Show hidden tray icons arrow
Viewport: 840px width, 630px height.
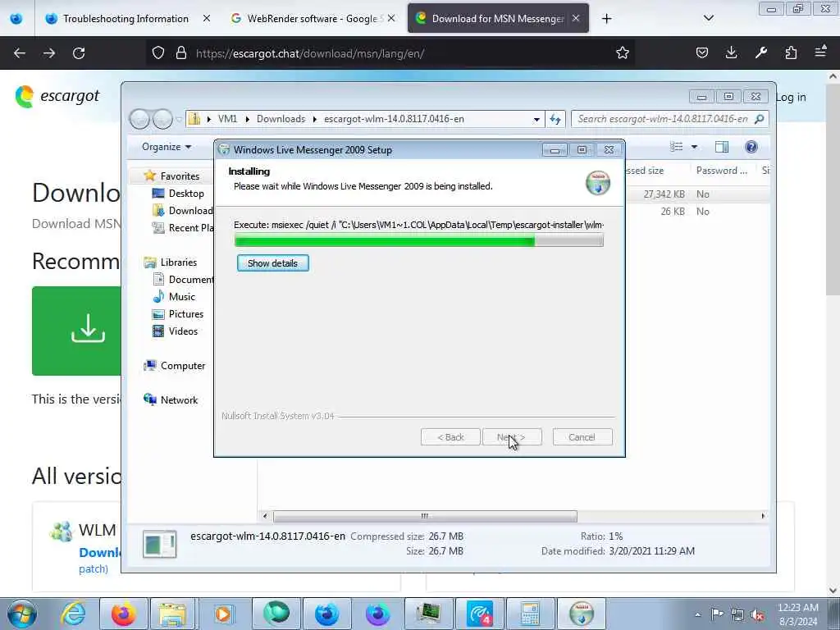697,614
